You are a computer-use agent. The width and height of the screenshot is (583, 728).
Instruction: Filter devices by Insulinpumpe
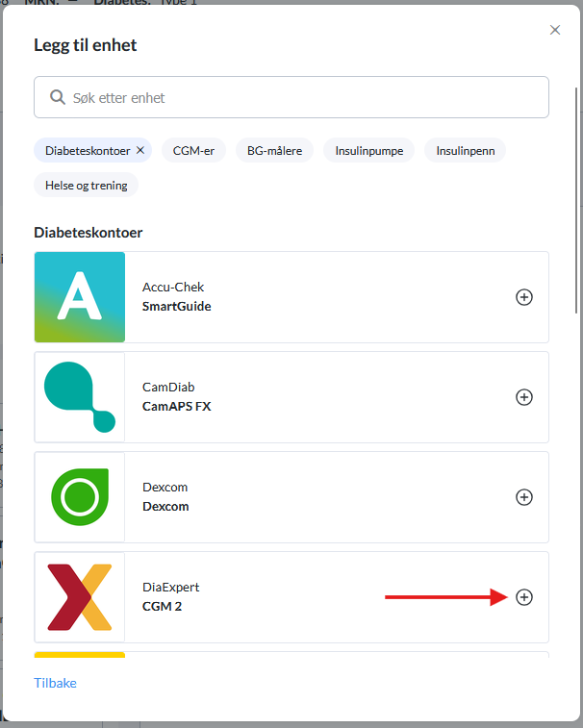pyautogui.click(x=368, y=150)
